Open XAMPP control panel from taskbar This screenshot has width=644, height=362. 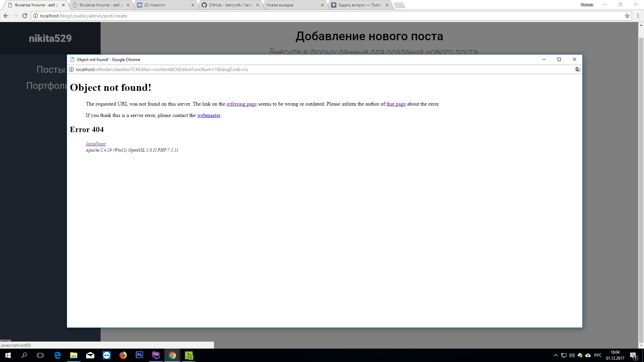point(189,355)
